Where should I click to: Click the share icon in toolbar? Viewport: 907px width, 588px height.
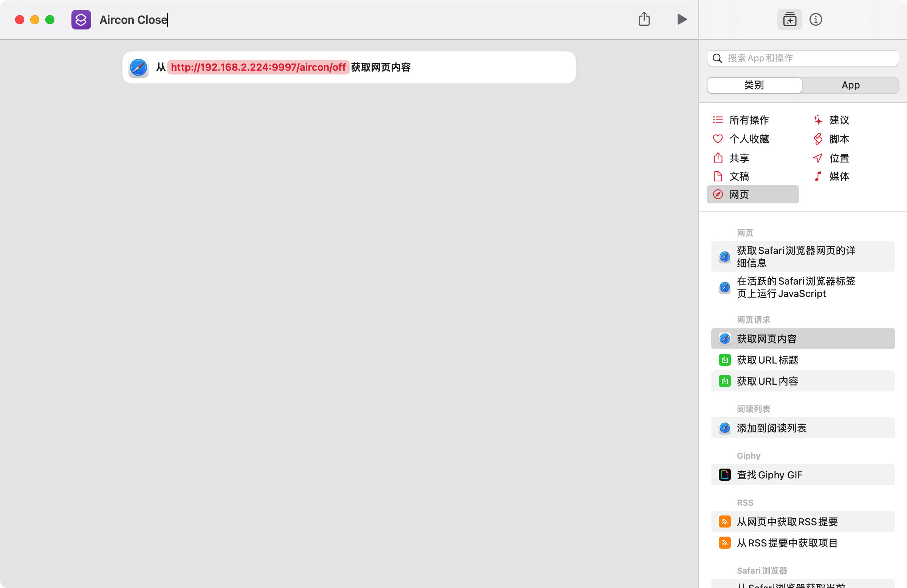(x=644, y=19)
